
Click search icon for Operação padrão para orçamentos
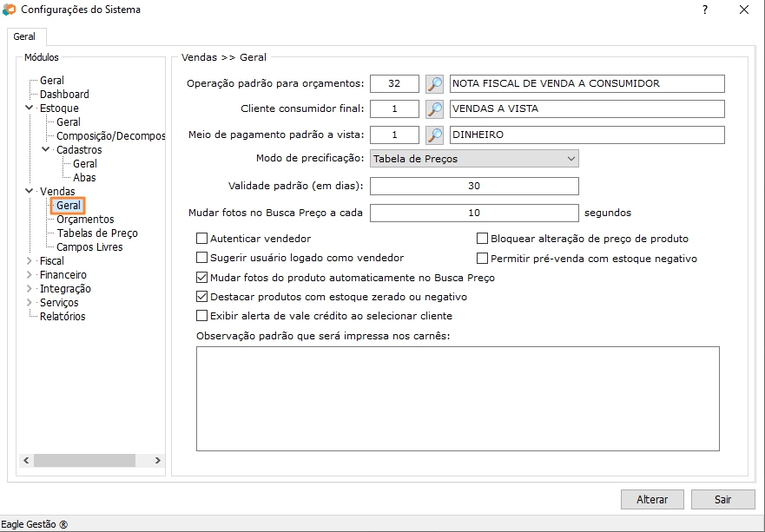point(434,84)
